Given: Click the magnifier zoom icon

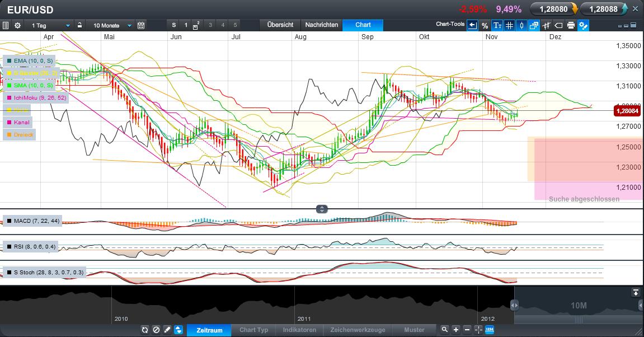Looking at the screenshot, I should coord(445,330).
